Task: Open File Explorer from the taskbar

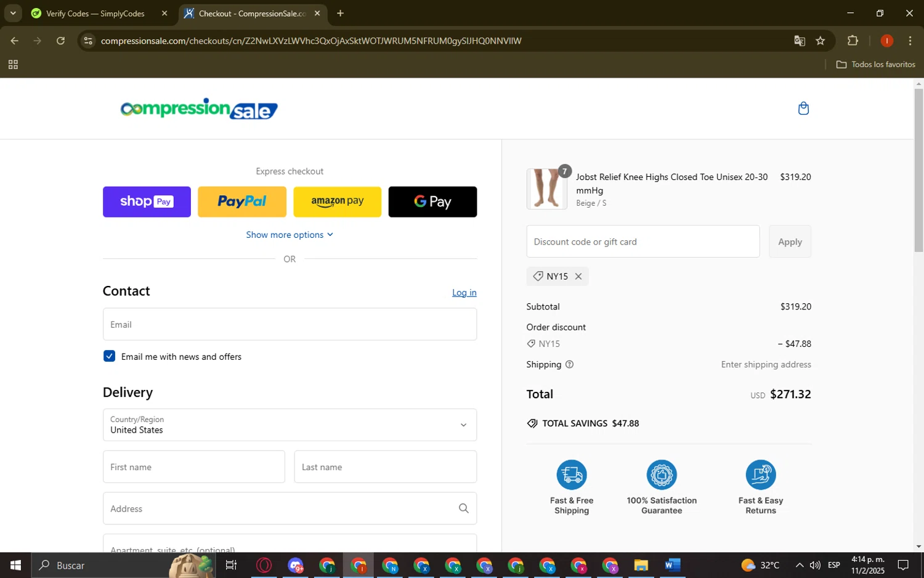Action: 641,565
